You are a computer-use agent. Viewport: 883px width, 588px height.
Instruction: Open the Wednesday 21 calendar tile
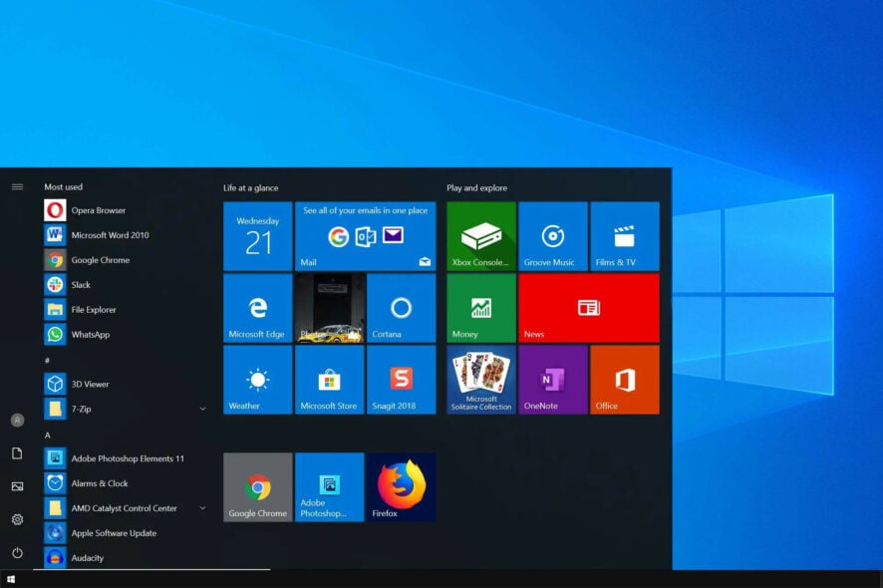pyautogui.click(x=258, y=236)
